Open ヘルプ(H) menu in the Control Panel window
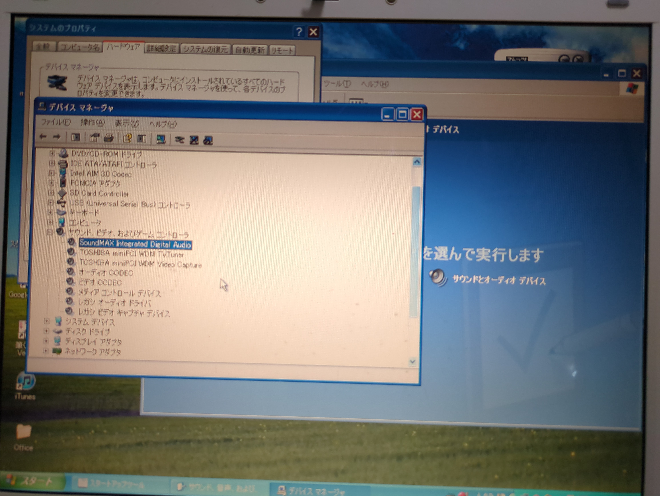660x496 pixels. 375,84
